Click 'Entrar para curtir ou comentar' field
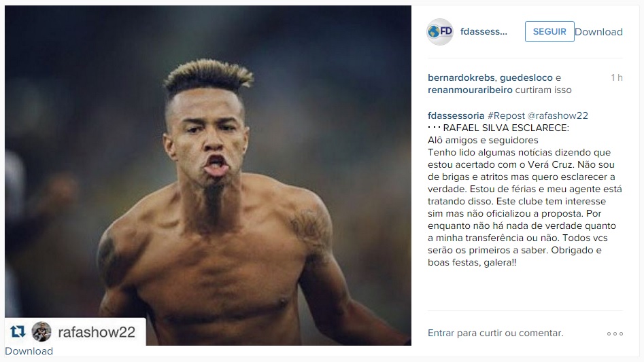This screenshot has height=362, width=644. click(x=495, y=333)
